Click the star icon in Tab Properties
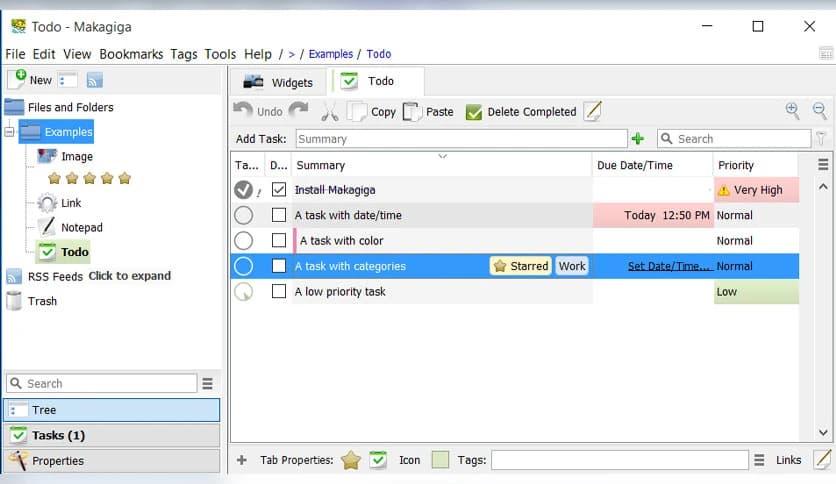Image resolution: width=836 pixels, height=484 pixels. [x=351, y=459]
